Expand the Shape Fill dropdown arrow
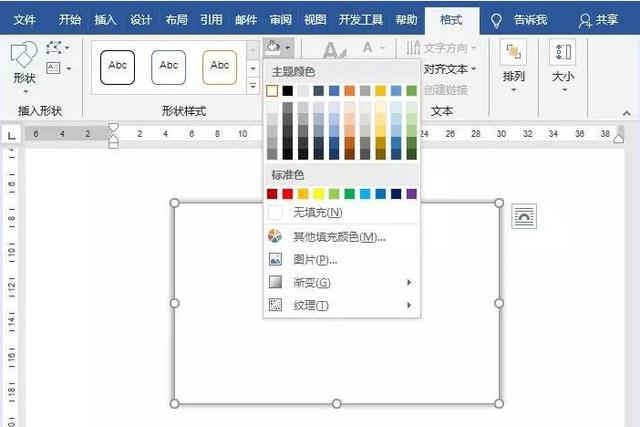The height and width of the screenshot is (427, 640). coord(288,48)
